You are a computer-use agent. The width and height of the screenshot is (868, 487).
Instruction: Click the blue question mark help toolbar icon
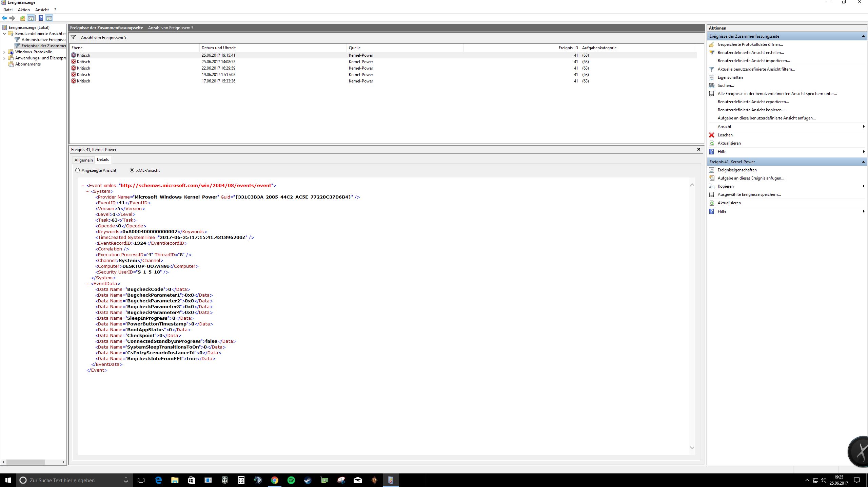pos(41,18)
